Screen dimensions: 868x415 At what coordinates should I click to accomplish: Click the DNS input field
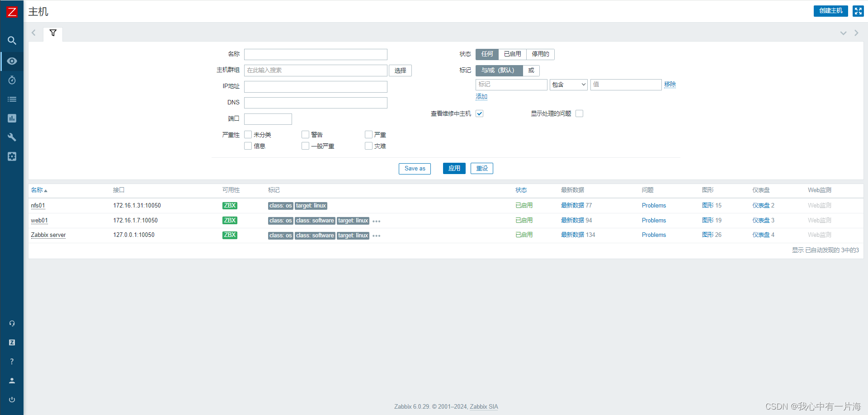click(316, 103)
